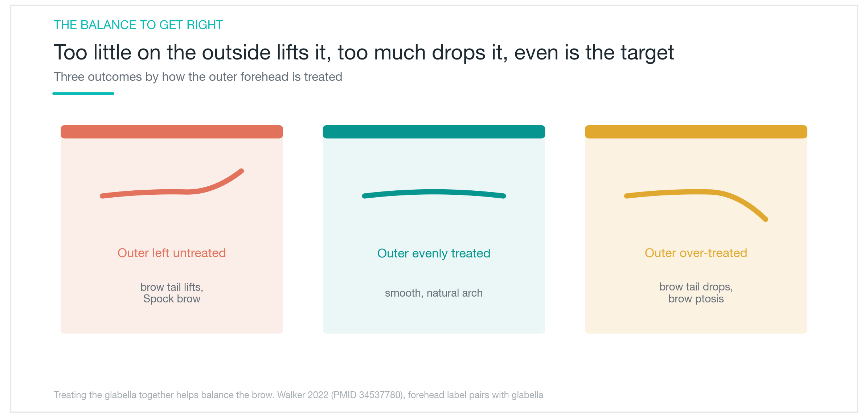Click the 'Outer over-treated' label
The width and height of the screenshot is (868, 417).
click(696, 253)
